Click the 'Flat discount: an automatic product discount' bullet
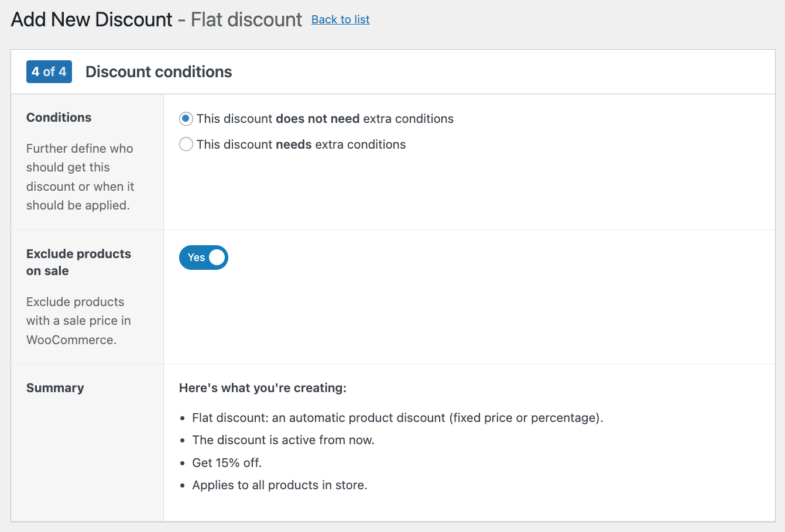This screenshot has width=785, height=532. pos(397,418)
